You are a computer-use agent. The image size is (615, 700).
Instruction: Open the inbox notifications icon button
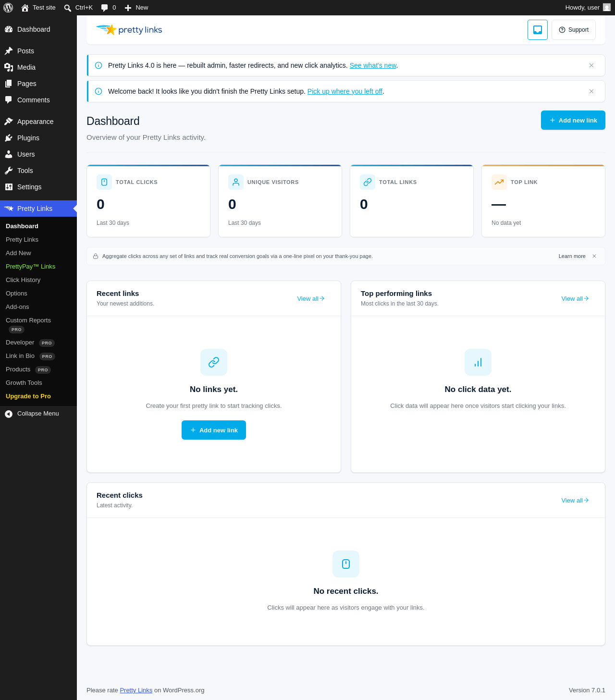[537, 30]
